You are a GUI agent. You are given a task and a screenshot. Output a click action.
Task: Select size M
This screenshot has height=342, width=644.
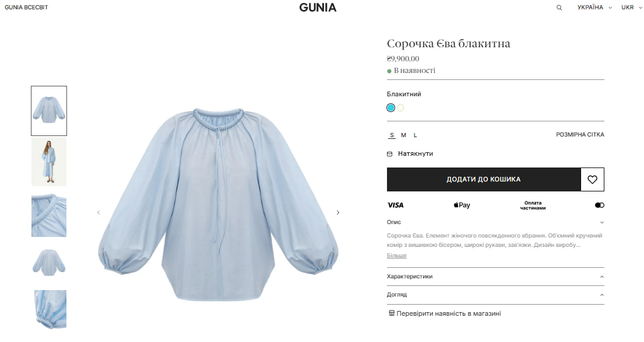tap(403, 135)
